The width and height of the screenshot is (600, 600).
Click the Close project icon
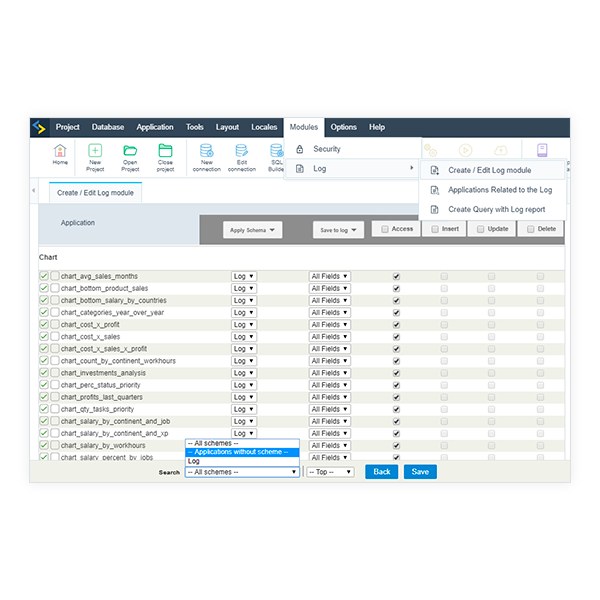(x=165, y=151)
